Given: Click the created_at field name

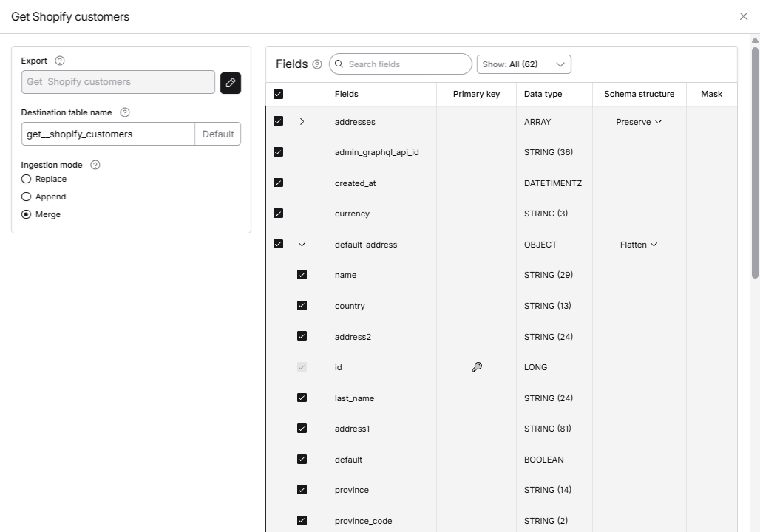Looking at the screenshot, I should [x=356, y=183].
